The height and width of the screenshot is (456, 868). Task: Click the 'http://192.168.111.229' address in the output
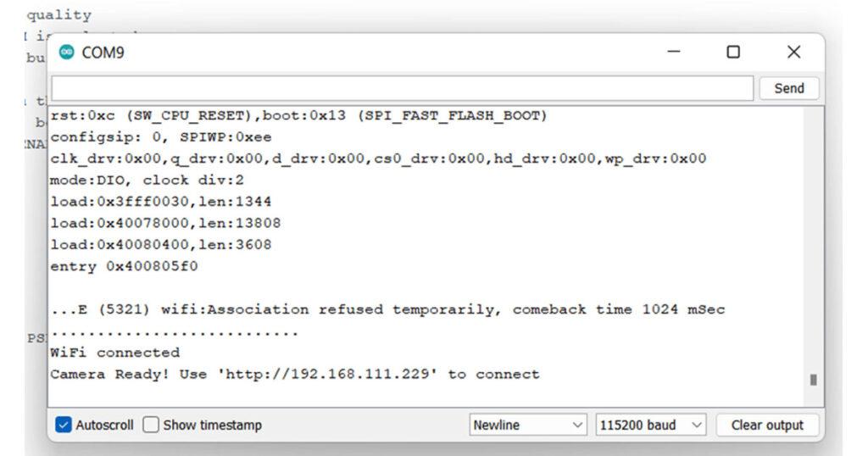click(x=329, y=374)
